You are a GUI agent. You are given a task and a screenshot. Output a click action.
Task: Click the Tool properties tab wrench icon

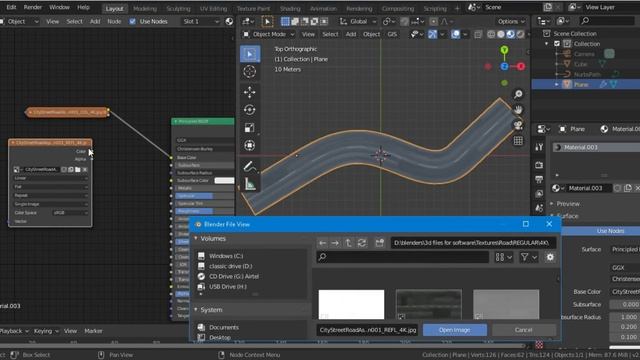[539, 147]
